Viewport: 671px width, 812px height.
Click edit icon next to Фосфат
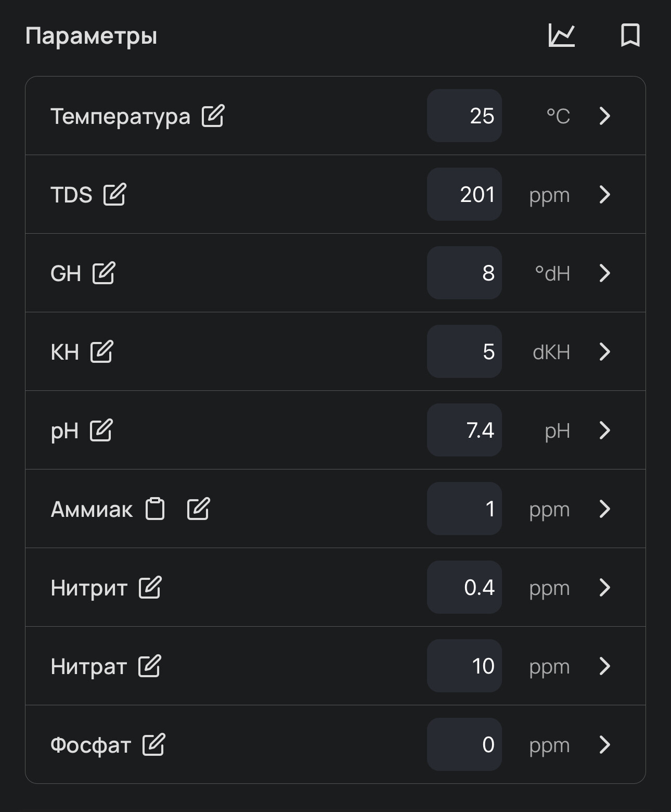click(x=153, y=744)
